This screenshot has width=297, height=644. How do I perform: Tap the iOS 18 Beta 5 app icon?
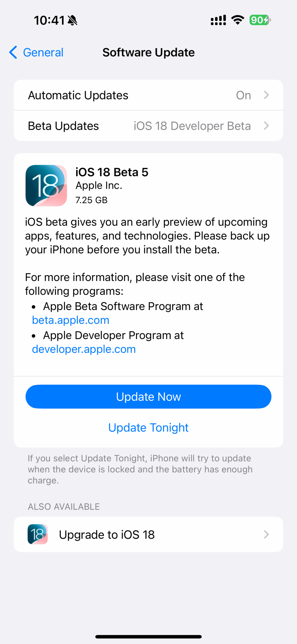pos(46,186)
